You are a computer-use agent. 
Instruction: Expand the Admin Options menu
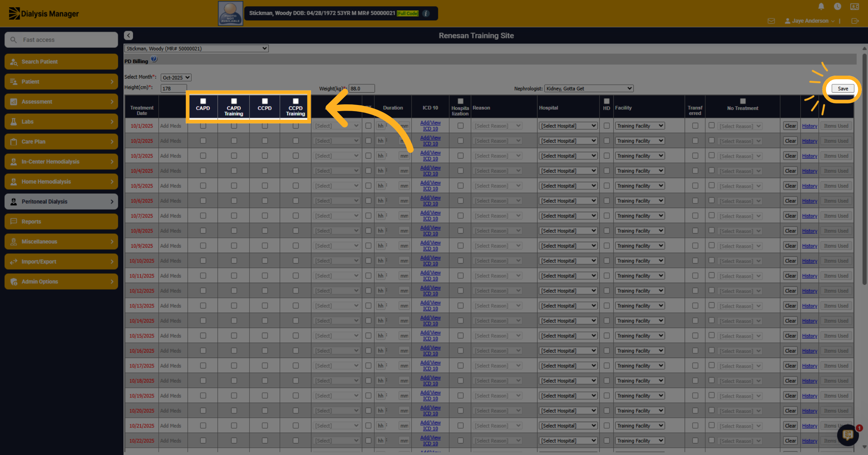click(x=61, y=282)
